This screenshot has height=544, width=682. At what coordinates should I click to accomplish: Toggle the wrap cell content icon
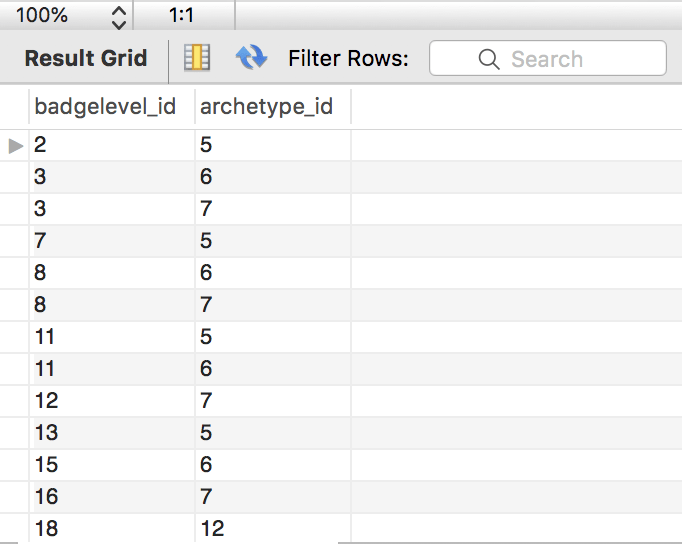point(197,58)
